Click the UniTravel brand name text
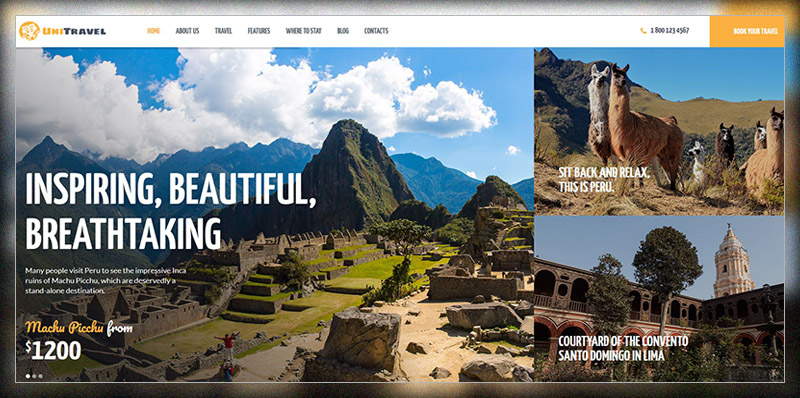Image resolution: width=800 pixels, height=398 pixels. (x=74, y=32)
